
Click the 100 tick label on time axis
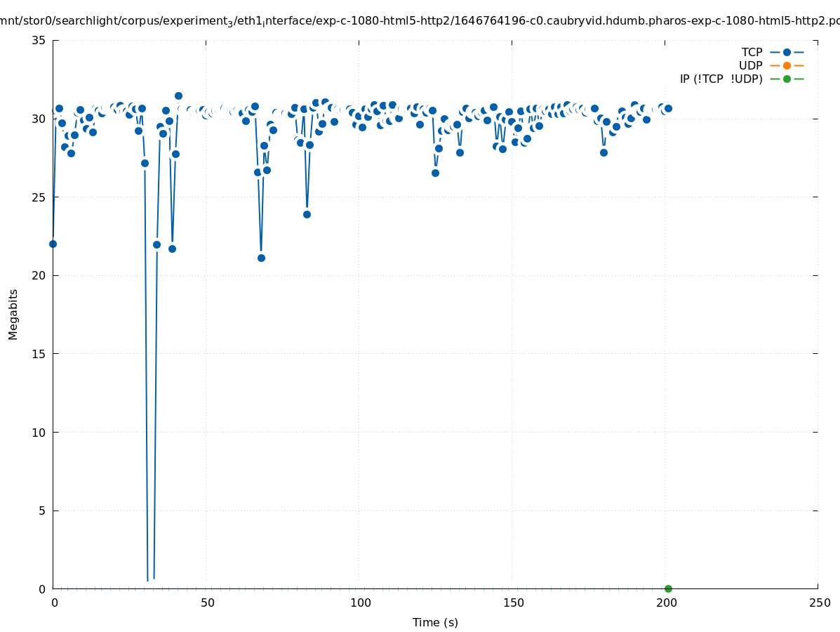(360, 603)
